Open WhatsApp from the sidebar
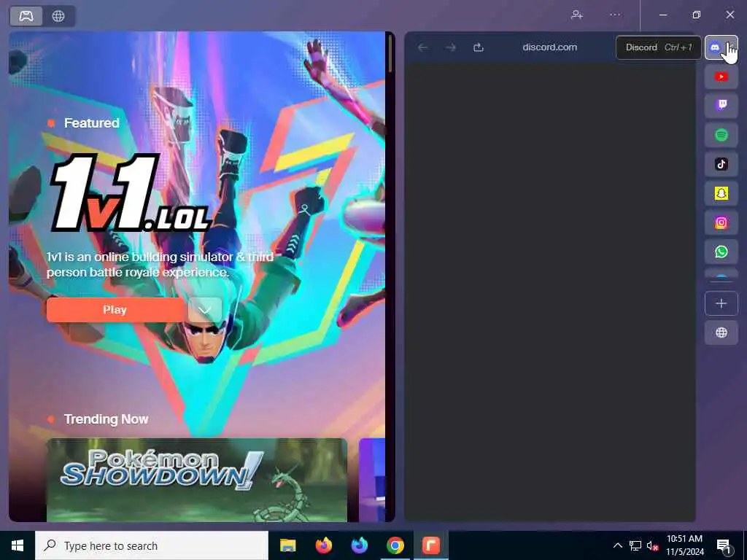The height and width of the screenshot is (560, 747). (721, 252)
